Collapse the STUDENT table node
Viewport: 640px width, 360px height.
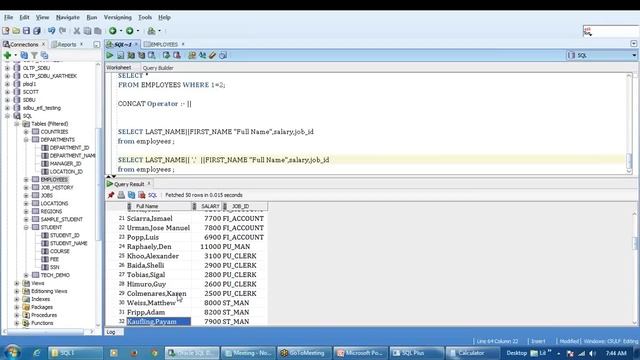pyautogui.click(x=26, y=227)
